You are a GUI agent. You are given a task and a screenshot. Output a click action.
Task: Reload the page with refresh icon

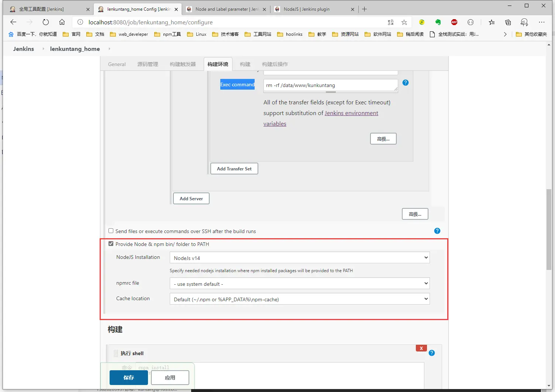[x=46, y=22]
